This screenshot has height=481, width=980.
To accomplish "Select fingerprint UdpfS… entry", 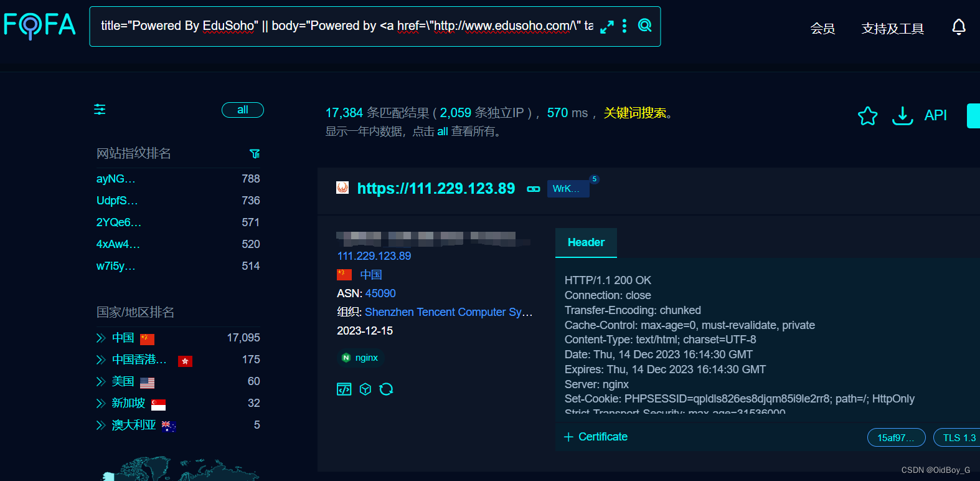I will click(117, 201).
